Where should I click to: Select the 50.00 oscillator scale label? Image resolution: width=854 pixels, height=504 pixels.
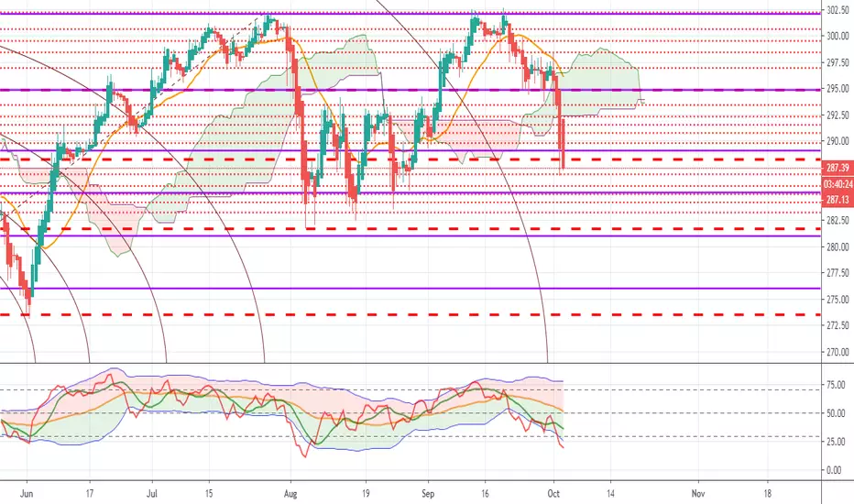click(x=836, y=413)
